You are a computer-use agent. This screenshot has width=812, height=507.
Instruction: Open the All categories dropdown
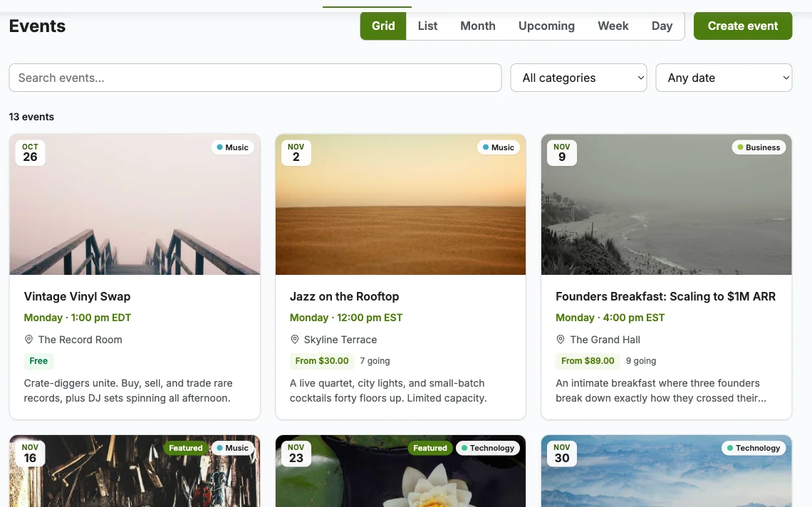point(578,78)
